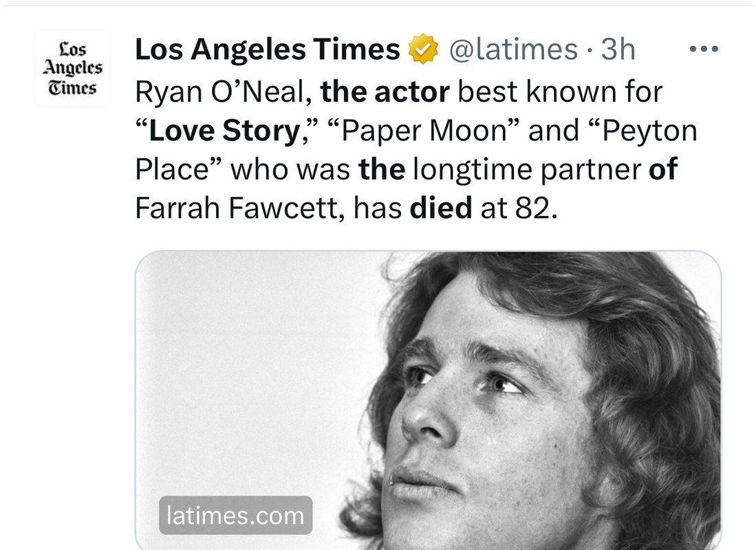Open the @latimes handle link
This screenshot has width=756, height=550.
513,49
